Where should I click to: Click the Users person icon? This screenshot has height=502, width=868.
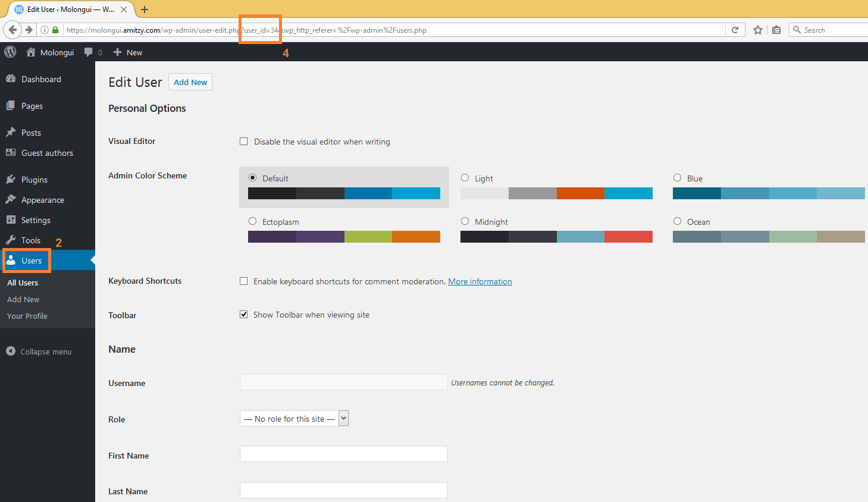[11, 260]
